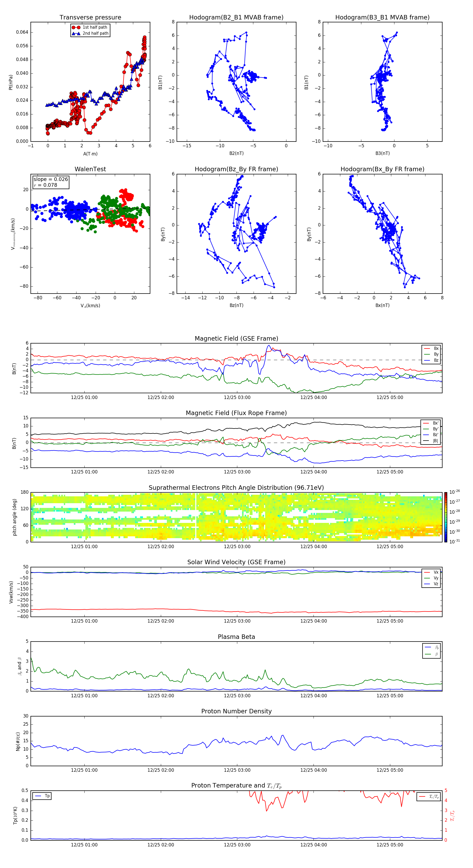Click "12/25 01:00" tick under GSE magnetic field plot
Screen dimensions: 473x868
tap(84, 398)
